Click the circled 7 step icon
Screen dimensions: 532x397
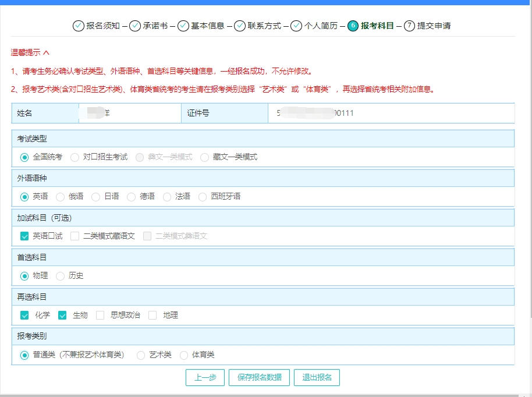tap(410, 26)
